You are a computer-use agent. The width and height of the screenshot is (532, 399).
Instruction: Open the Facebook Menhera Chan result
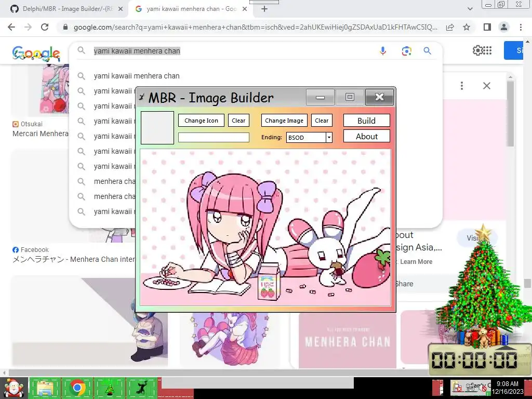[74, 255]
